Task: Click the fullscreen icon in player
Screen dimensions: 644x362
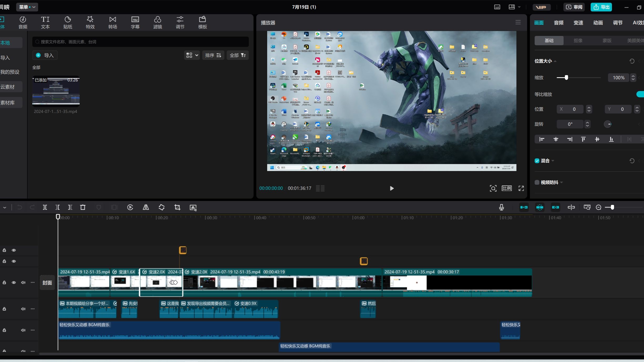Action: point(521,188)
